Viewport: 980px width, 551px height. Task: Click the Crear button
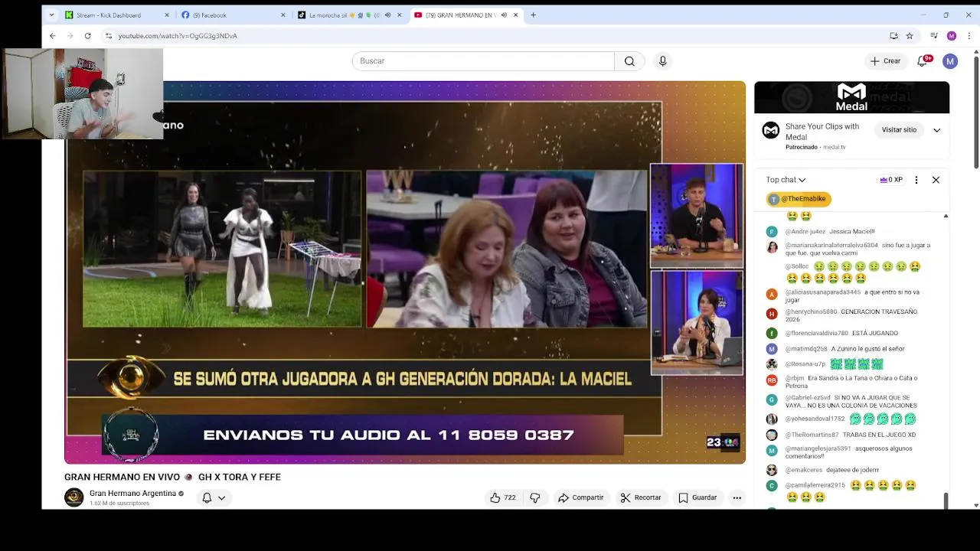tap(885, 61)
